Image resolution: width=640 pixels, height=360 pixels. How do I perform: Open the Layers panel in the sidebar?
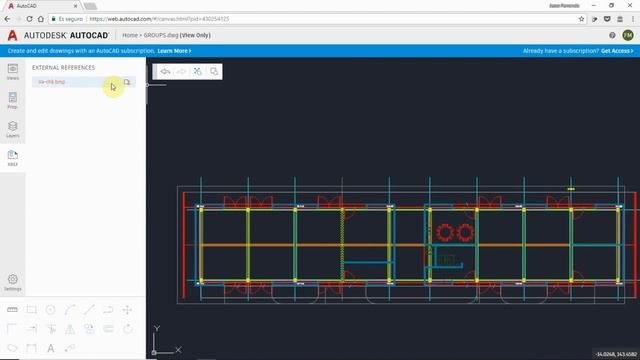[x=13, y=129]
